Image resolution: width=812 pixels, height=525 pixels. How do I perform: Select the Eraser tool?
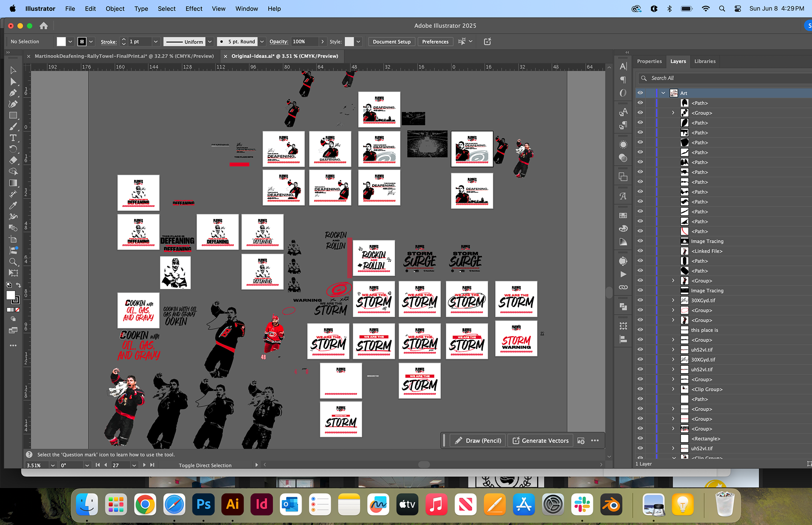point(13,160)
